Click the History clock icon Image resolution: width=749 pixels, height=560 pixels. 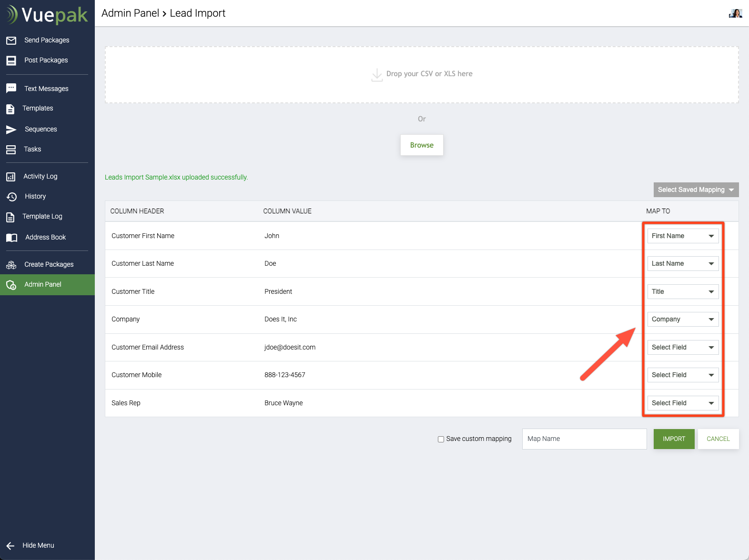click(x=11, y=197)
